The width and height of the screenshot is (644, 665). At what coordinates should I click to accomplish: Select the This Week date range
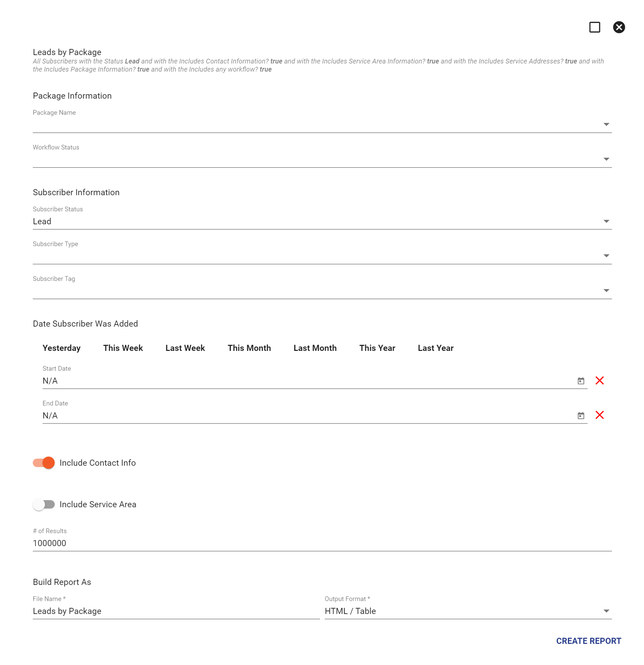click(x=123, y=348)
